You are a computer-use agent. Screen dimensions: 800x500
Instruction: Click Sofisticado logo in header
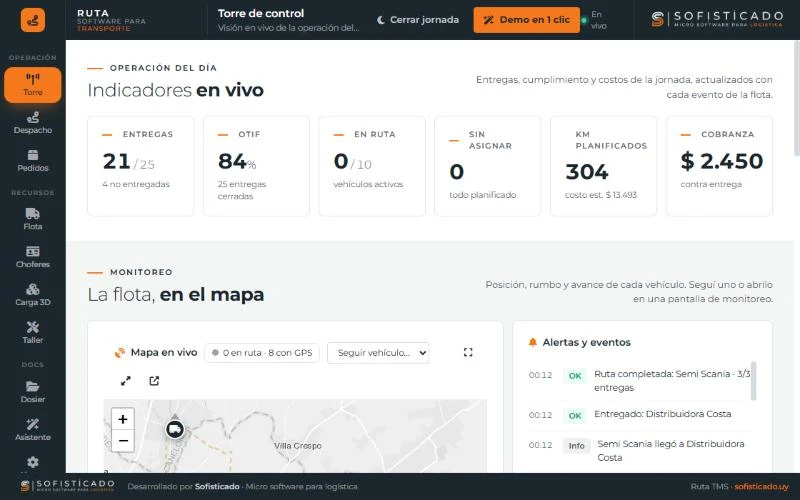coord(717,19)
